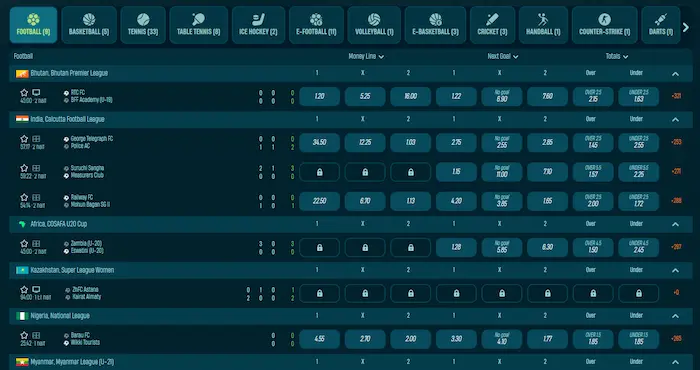Switch to the Basketball (5) tab

pos(89,25)
